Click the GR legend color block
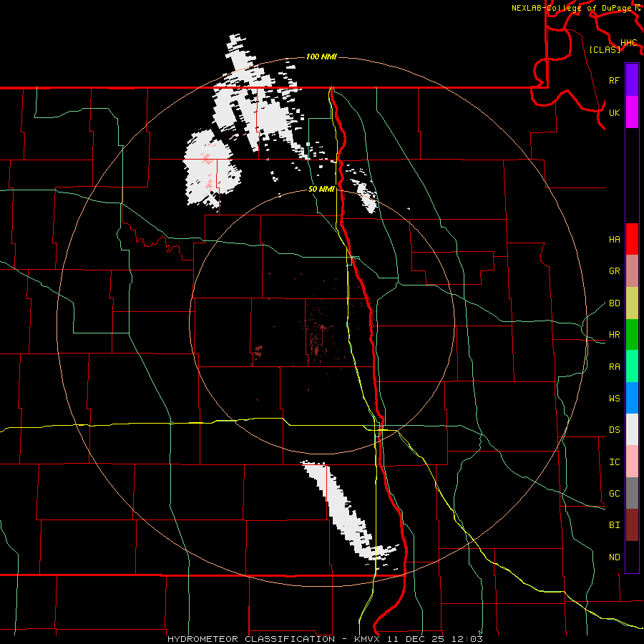 pyautogui.click(x=632, y=271)
